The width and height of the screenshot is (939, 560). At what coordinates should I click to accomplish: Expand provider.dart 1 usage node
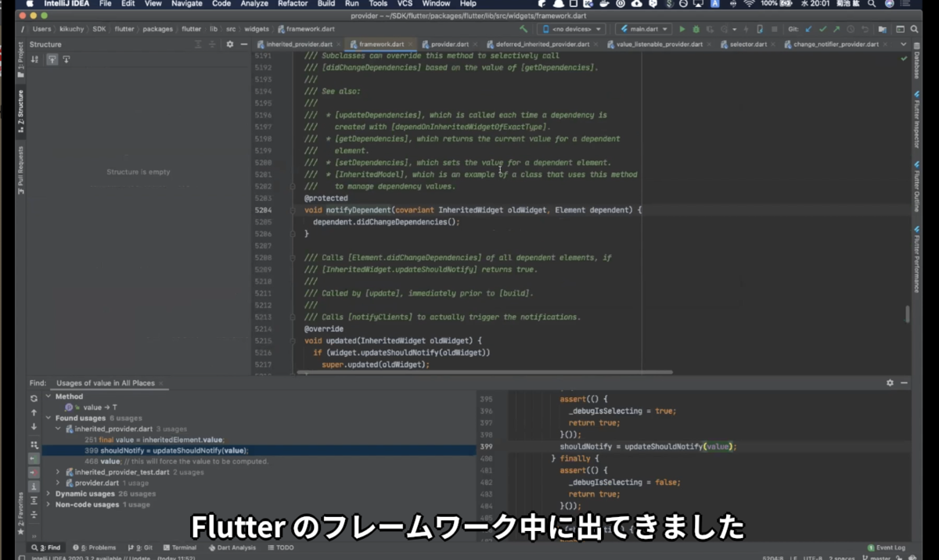(x=58, y=483)
